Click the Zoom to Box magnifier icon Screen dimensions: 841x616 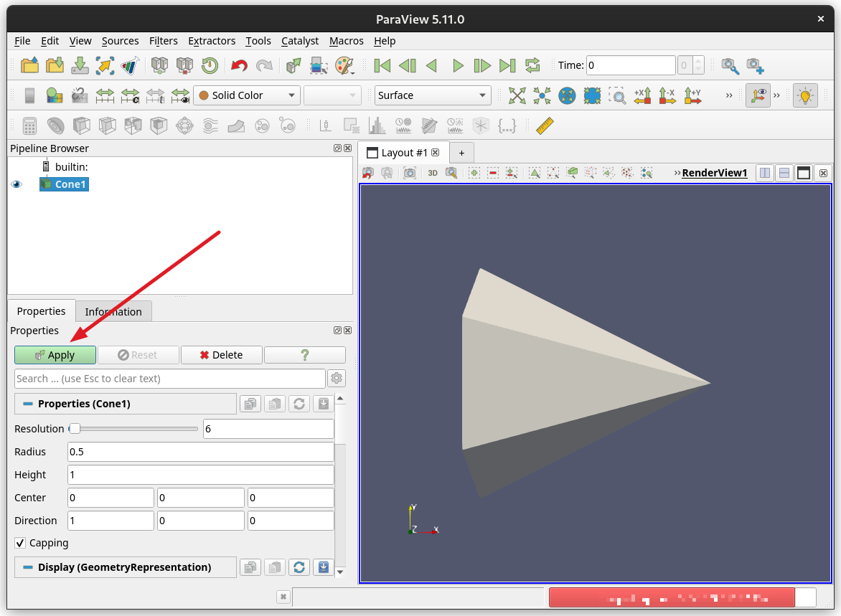617,95
